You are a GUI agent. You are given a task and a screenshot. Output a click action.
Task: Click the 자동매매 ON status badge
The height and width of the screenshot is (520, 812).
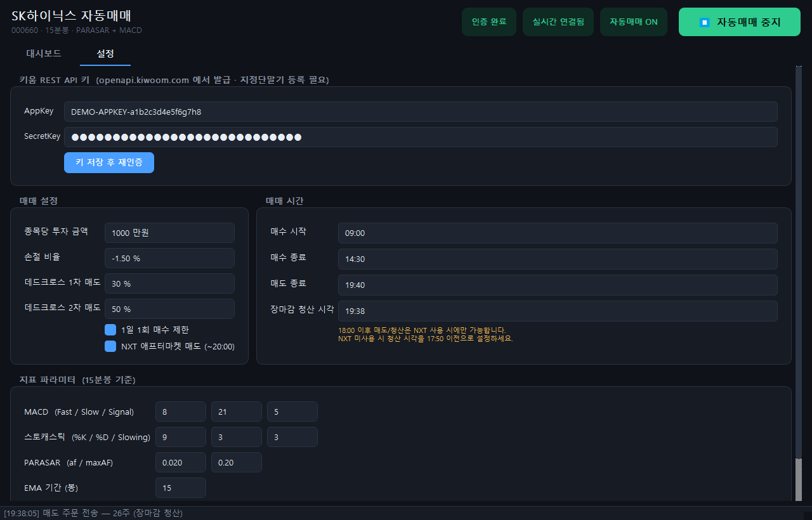634,22
